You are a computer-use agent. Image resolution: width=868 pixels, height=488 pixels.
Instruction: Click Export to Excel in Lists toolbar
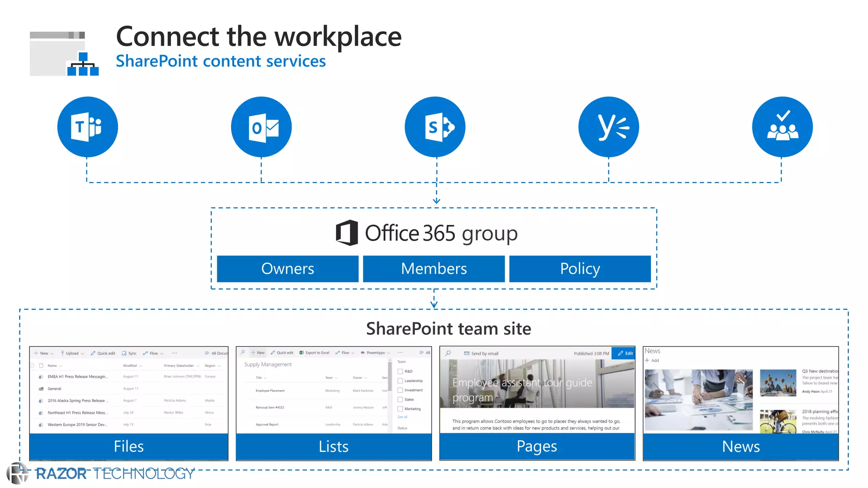tap(314, 352)
